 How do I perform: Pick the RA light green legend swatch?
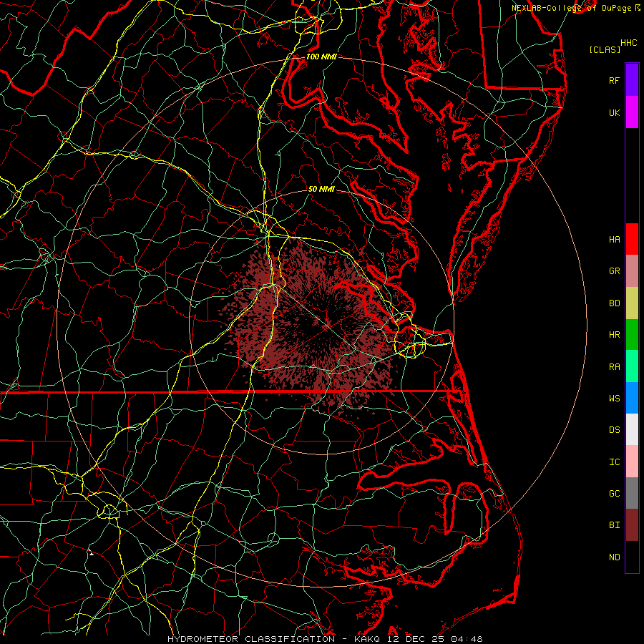point(632,366)
